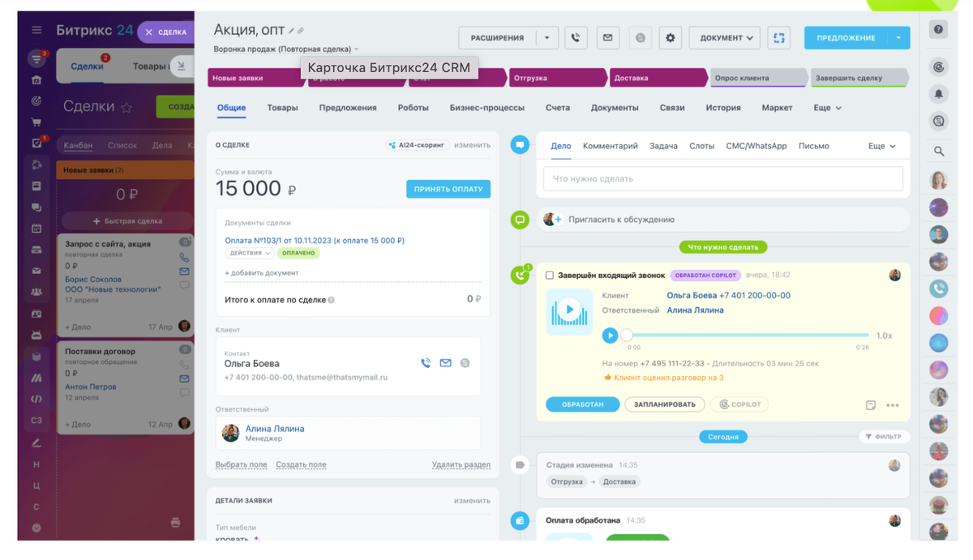Expand the ДОКУМЕНТ dropdown
This screenshot has width=973, height=560.
tap(724, 37)
